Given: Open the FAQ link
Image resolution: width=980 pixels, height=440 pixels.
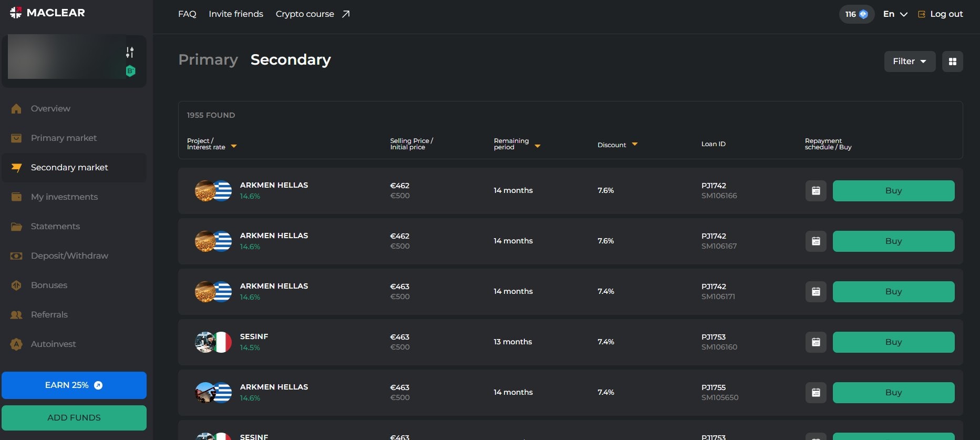Looking at the screenshot, I should tap(187, 14).
